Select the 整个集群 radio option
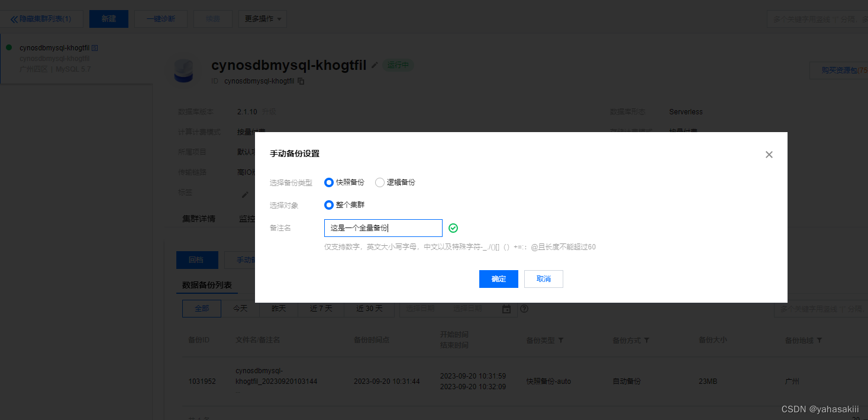This screenshot has width=868, height=420. coord(329,205)
